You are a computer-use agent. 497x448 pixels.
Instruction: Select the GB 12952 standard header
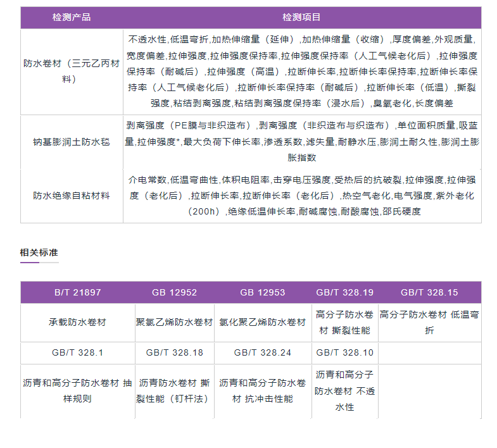[174, 292]
